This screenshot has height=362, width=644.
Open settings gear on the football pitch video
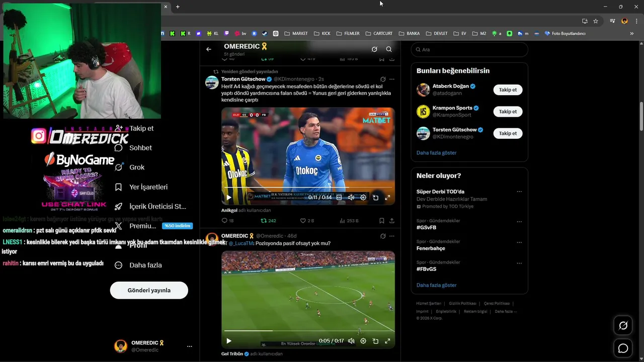click(363, 341)
